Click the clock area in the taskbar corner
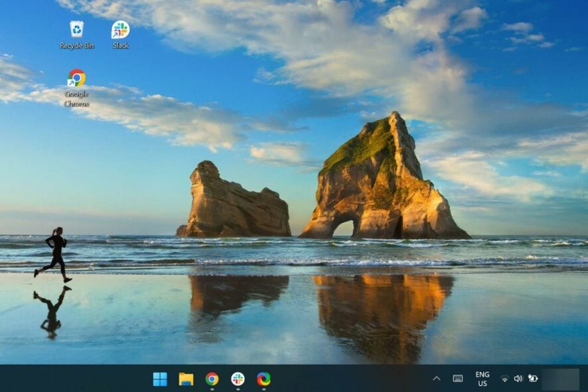The image size is (588, 392). (561, 379)
